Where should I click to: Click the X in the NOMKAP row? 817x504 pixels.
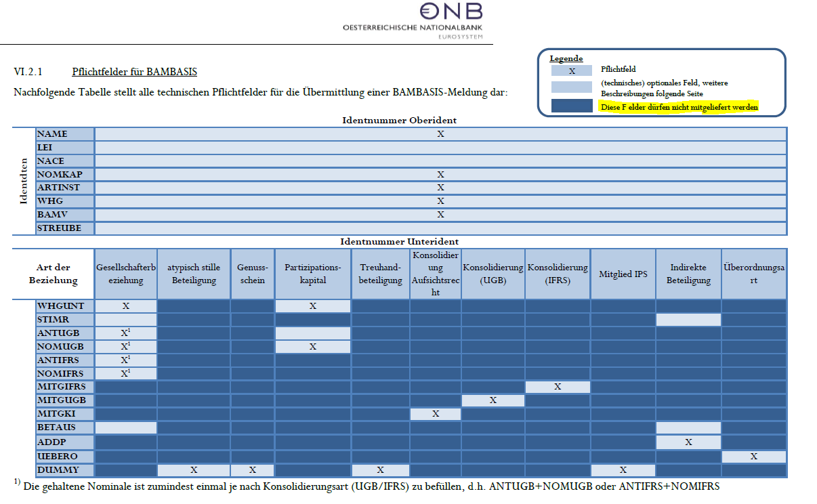coord(440,175)
